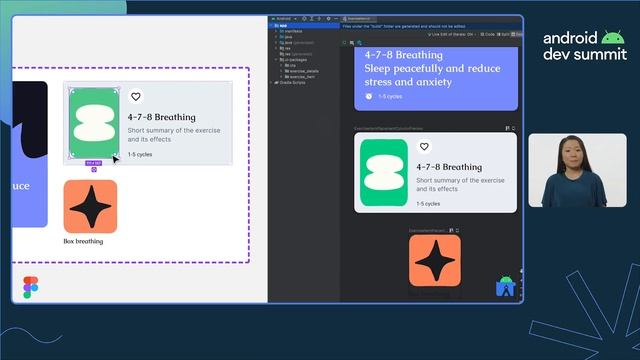Screen dimensions: 640x360
Task: Select the res (generated) folder
Action: pyautogui.click(x=296, y=54)
